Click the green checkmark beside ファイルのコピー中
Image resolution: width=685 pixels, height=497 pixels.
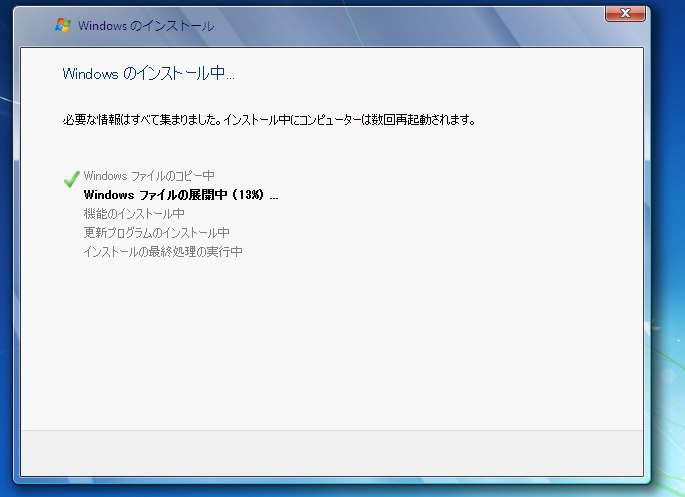(x=72, y=179)
